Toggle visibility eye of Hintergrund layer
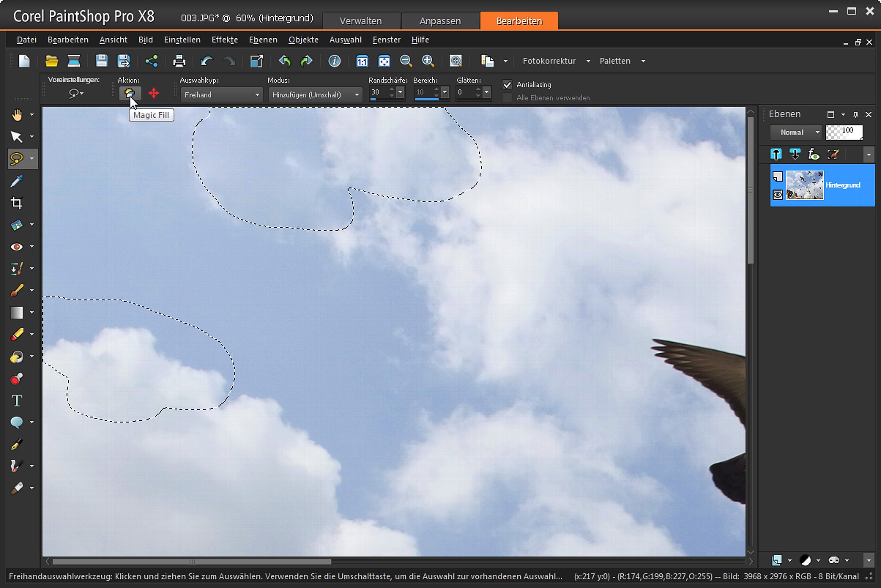 point(778,195)
